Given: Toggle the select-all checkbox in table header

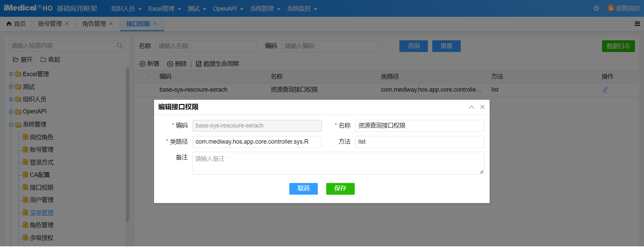Looking at the screenshot, I should click(145, 77).
